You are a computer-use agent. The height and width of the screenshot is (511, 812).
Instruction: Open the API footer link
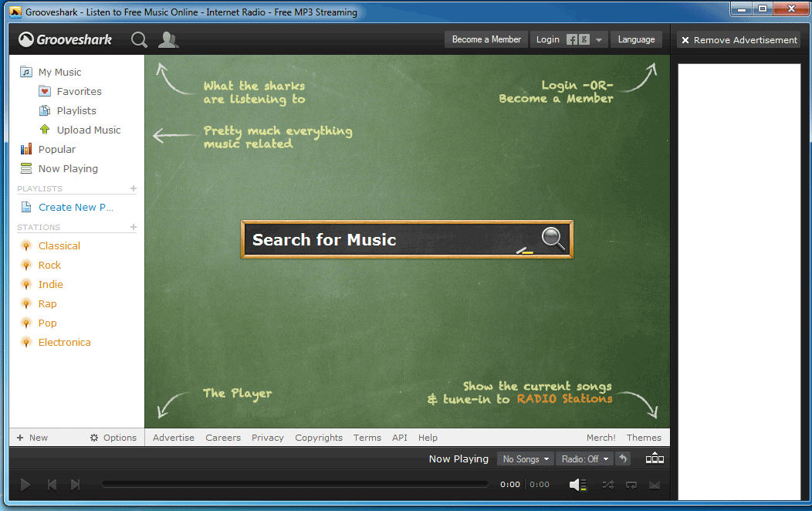coord(399,438)
